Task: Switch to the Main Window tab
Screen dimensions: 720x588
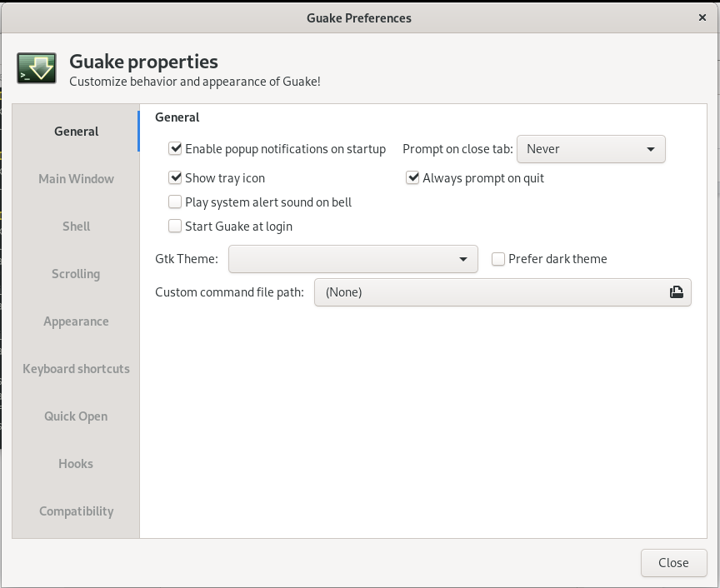Action: [76, 179]
